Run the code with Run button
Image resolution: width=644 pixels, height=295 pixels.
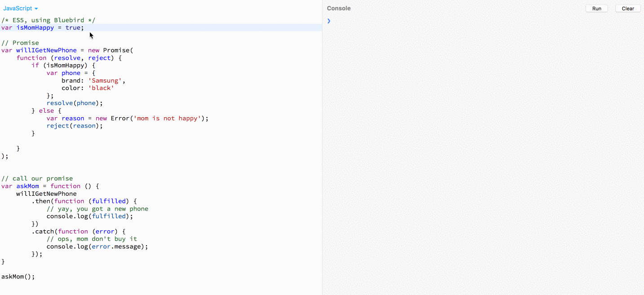(596, 9)
